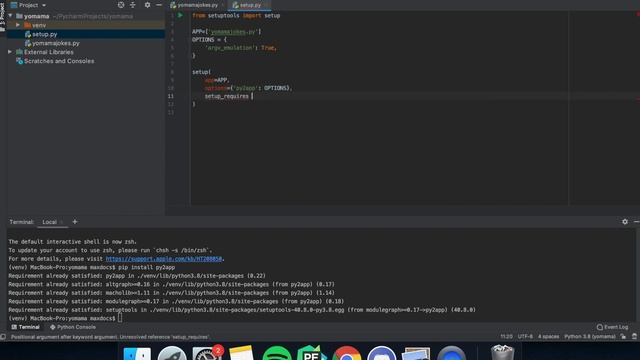Click the Collapse All icon in Project header
Screen dimensions: 640x360
tap(133, 5)
